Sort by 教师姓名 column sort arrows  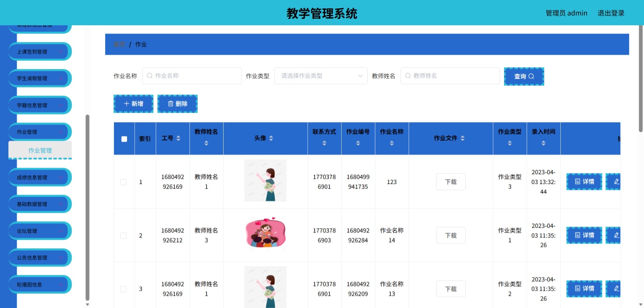coord(206,143)
